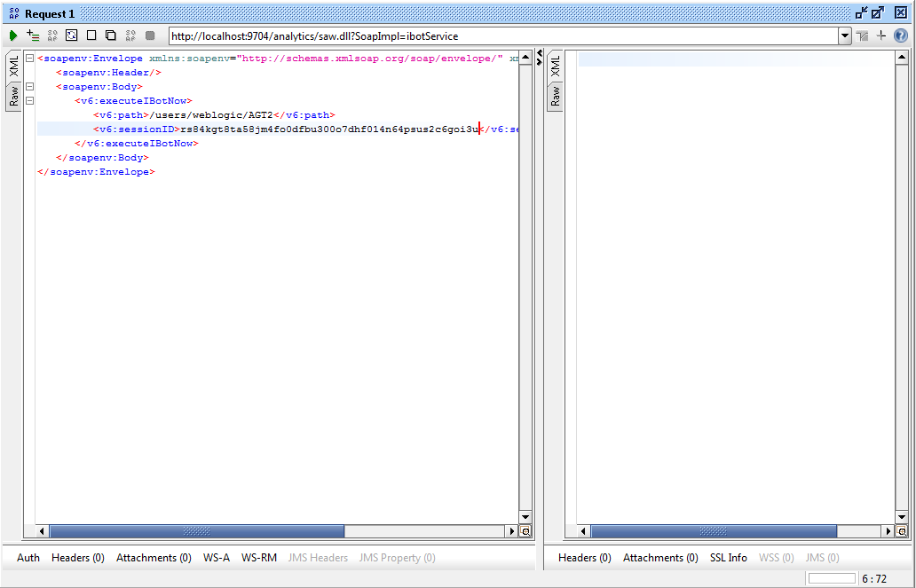Click request editor horizontal scrollbar right arrow
Image resolution: width=916 pixels, height=588 pixels.
(512, 531)
